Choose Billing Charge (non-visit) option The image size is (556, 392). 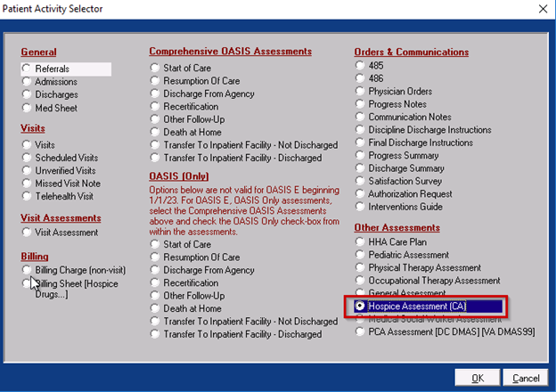pos(28,271)
